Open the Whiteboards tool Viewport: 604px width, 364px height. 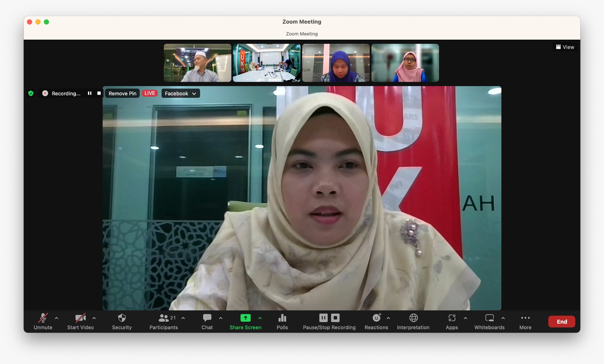click(x=489, y=321)
